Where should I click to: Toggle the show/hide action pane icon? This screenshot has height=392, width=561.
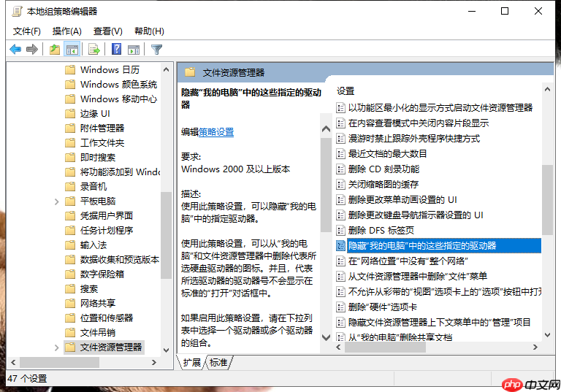[x=134, y=49]
